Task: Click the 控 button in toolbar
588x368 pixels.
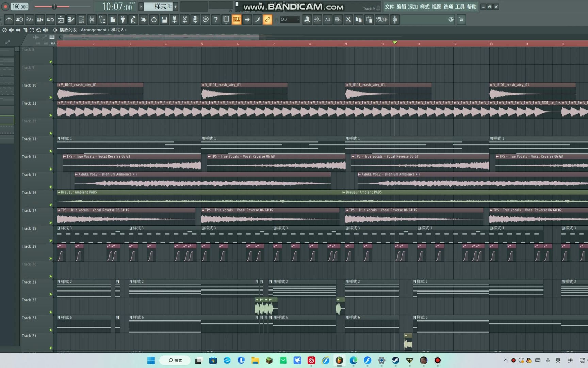Action: 317,20
